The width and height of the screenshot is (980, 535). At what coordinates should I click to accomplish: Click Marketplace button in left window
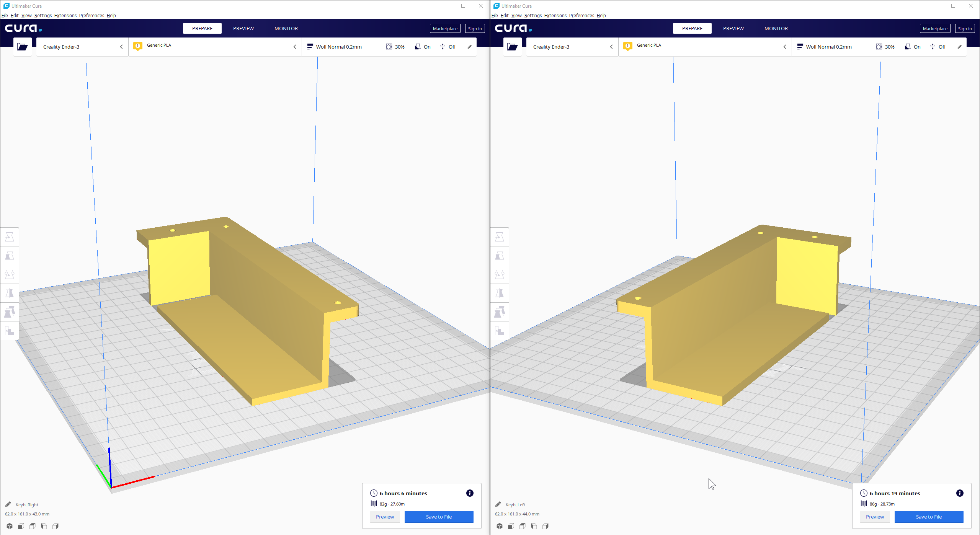click(445, 29)
